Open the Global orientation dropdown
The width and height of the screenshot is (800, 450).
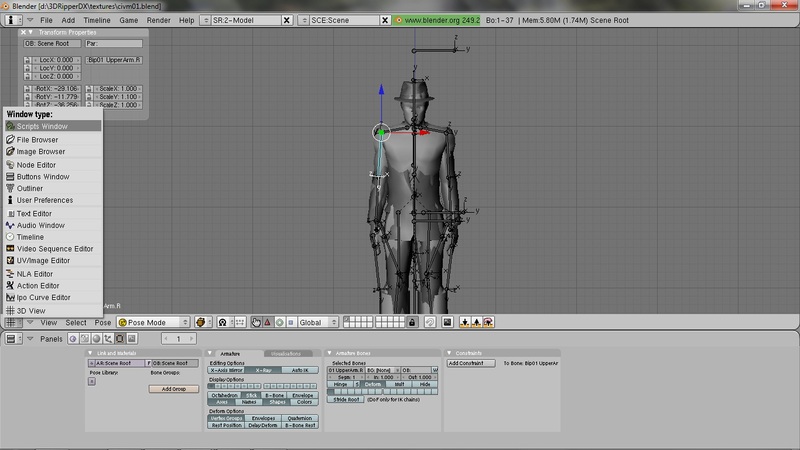(x=317, y=322)
